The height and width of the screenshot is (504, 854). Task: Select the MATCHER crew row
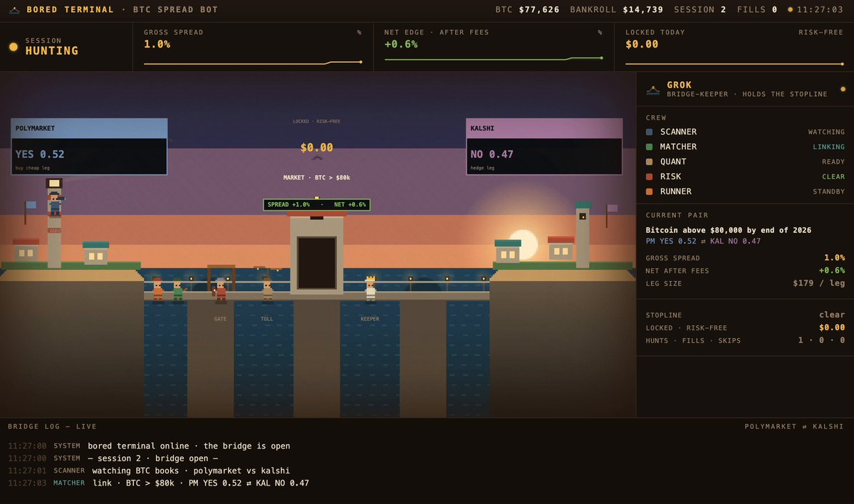[745, 147]
